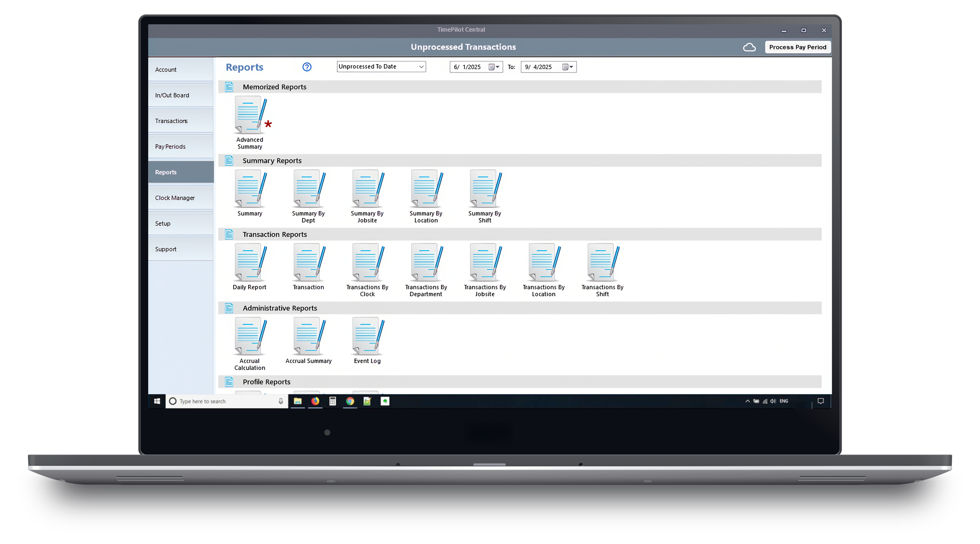The width and height of the screenshot is (980, 544).
Task: Open the end date calendar dropdown
Action: pyautogui.click(x=567, y=67)
